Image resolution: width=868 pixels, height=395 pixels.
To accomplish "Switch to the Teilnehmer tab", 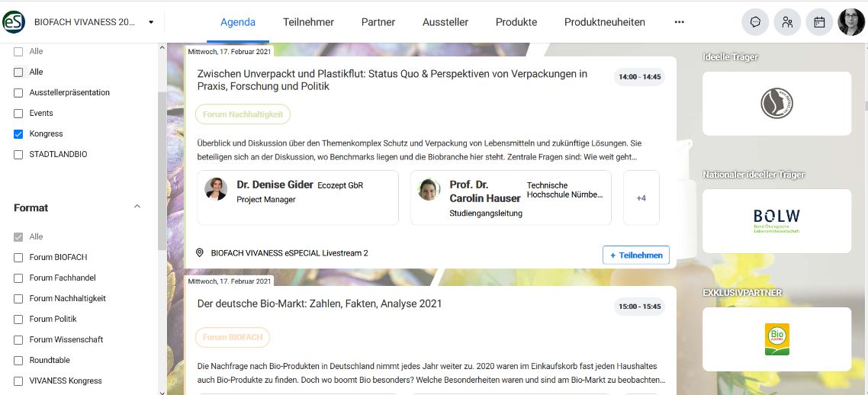I will pos(307,22).
